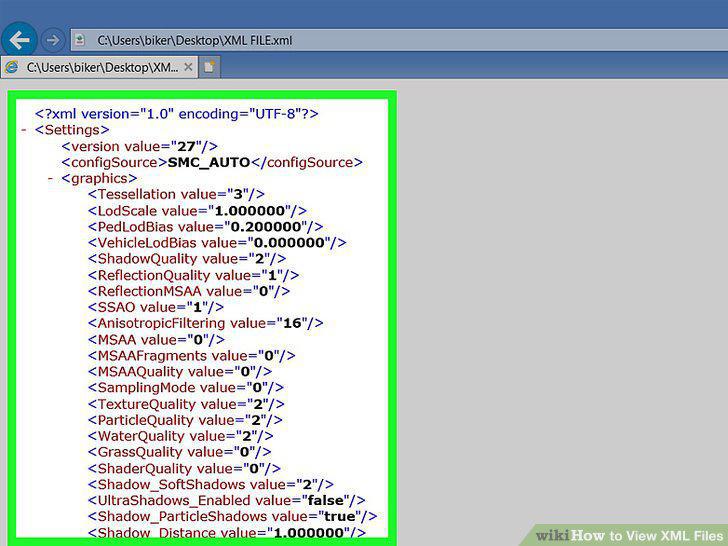Click the MSAAQuality value line

[x=180, y=372]
